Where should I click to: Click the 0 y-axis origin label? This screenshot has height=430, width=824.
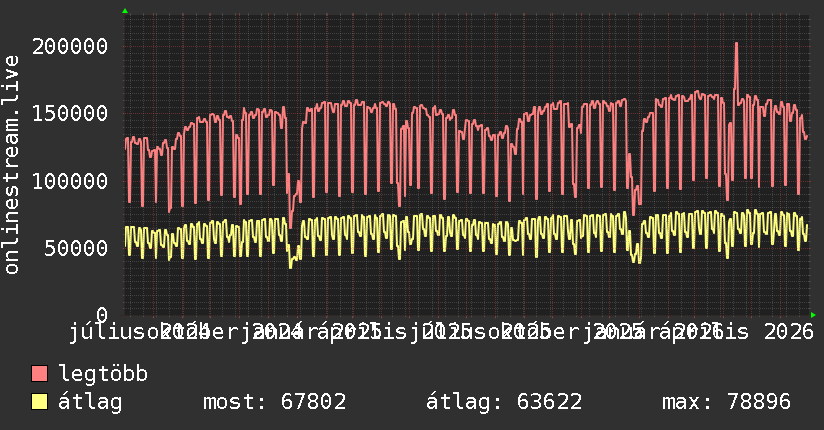102,315
